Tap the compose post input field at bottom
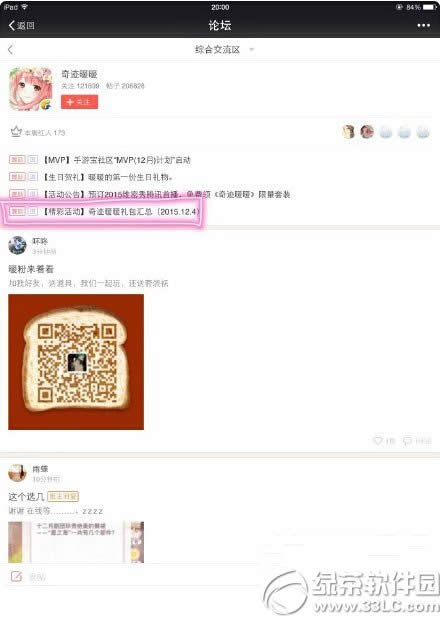 [x=132, y=576]
